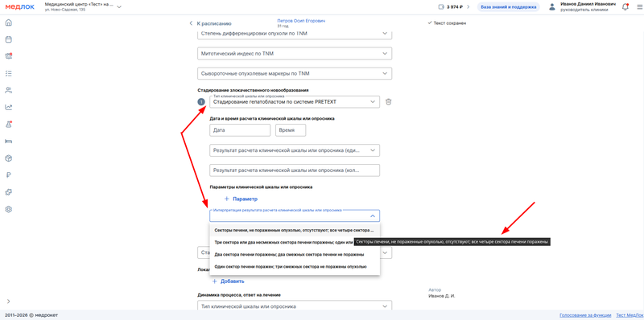Select option Один сектор печени поражен
This screenshot has width=644, height=320.
(295, 267)
